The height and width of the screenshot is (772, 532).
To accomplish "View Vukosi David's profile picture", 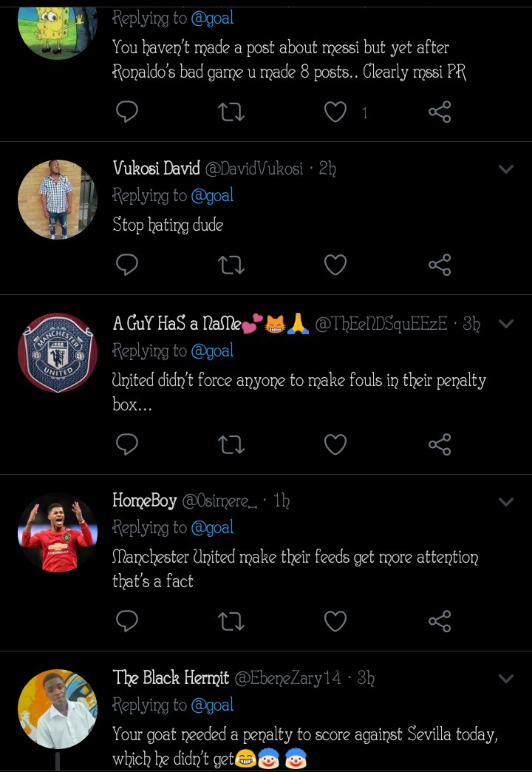I will 58,199.
